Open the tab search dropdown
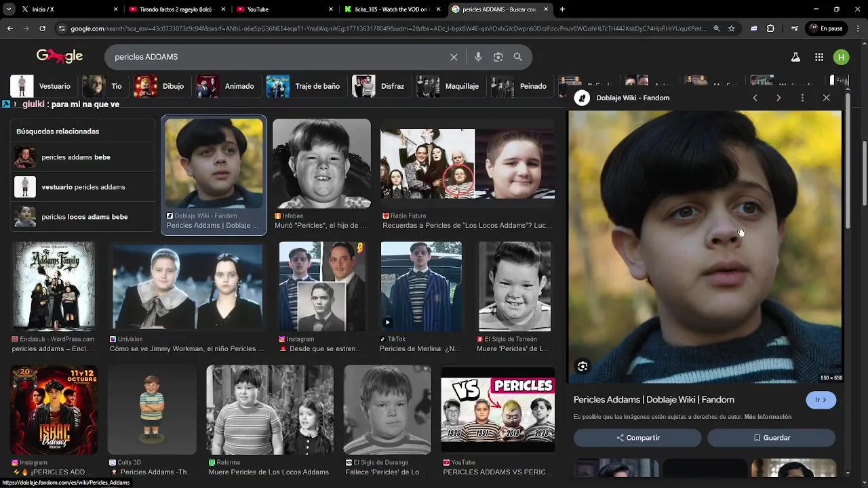868x488 pixels. pos(8,9)
